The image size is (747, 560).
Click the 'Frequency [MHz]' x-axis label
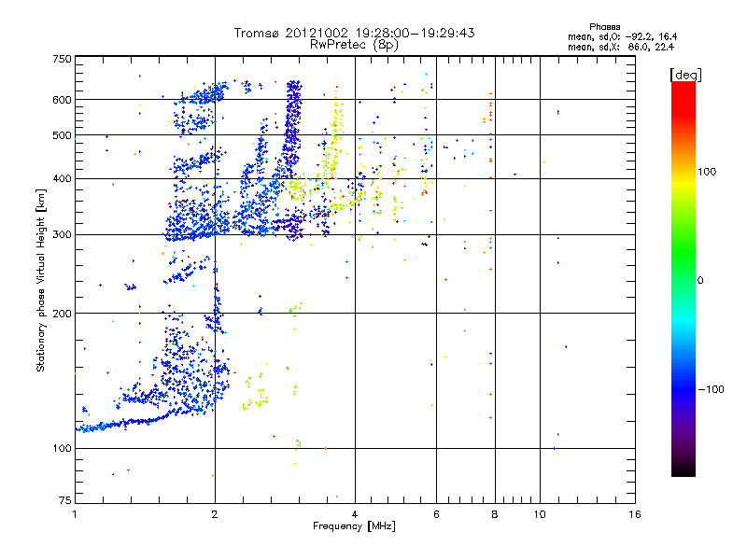[354, 526]
